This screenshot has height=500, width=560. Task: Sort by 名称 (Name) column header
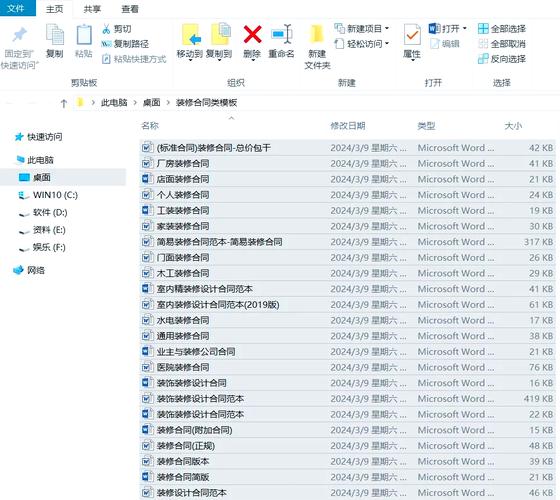(x=150, y=126)
